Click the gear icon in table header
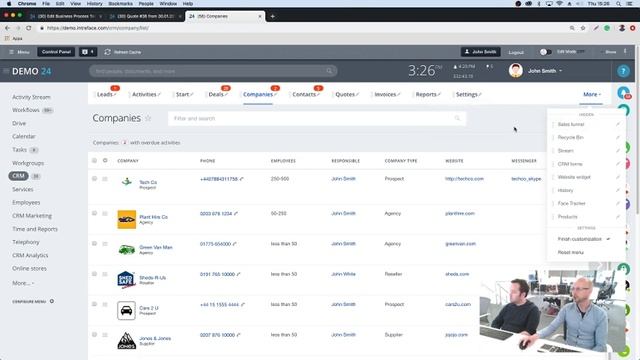The height and width of the screenshot is (360, 640). click(105, 160)
